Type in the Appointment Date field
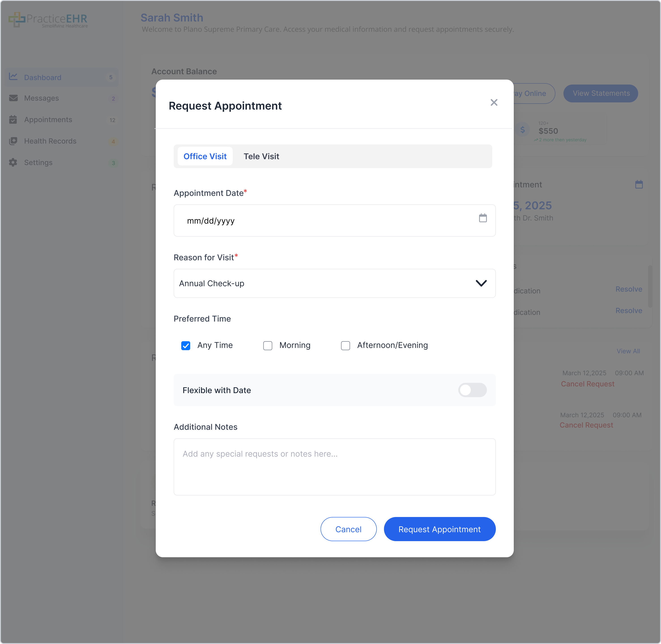The height and width of the screenshot is (644, 661). (x=305, y=220)
